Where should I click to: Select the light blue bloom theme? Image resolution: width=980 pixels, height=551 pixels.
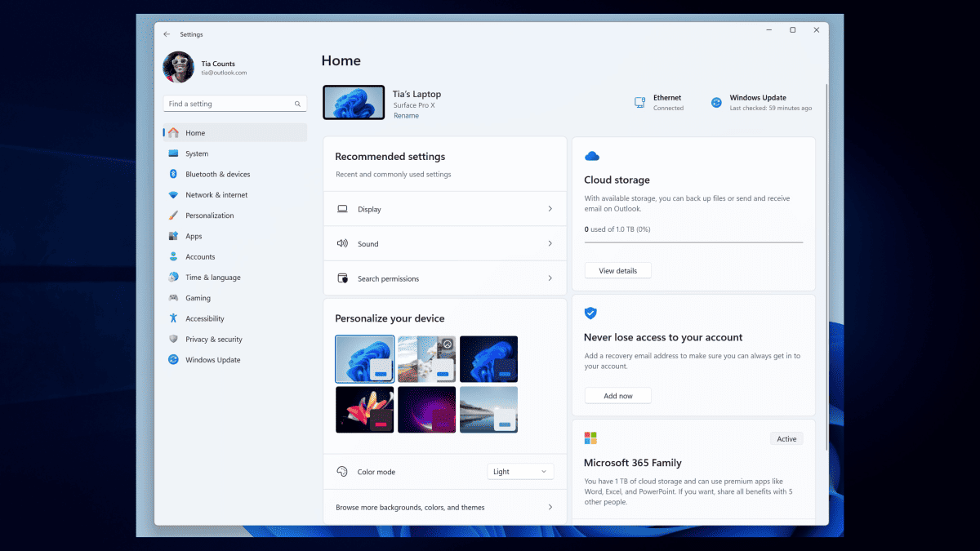pyautogui.click(x=365, y=359)
